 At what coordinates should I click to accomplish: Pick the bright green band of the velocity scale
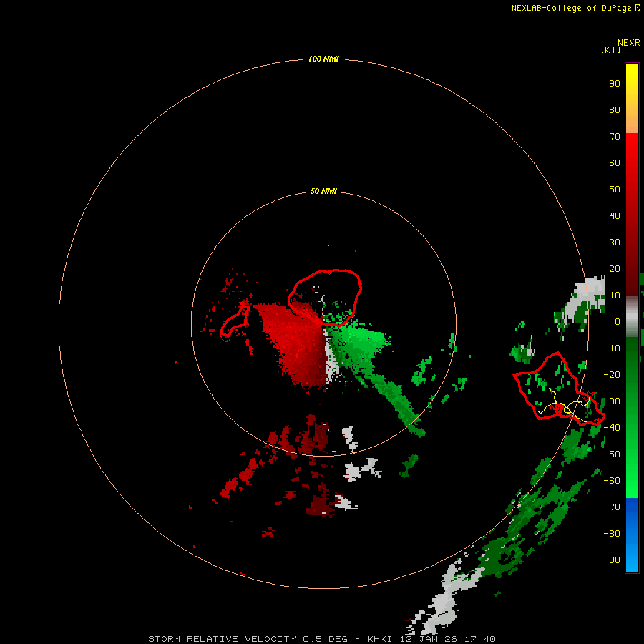632,464
